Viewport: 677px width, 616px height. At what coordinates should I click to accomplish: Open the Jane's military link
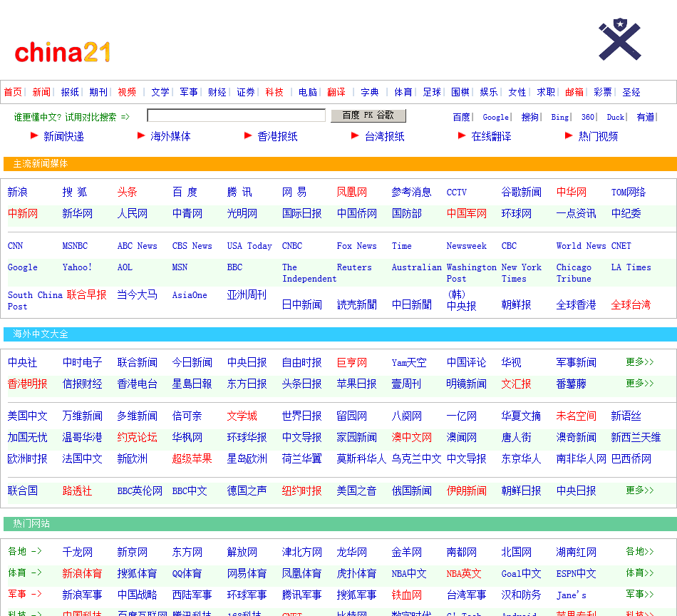572,595
